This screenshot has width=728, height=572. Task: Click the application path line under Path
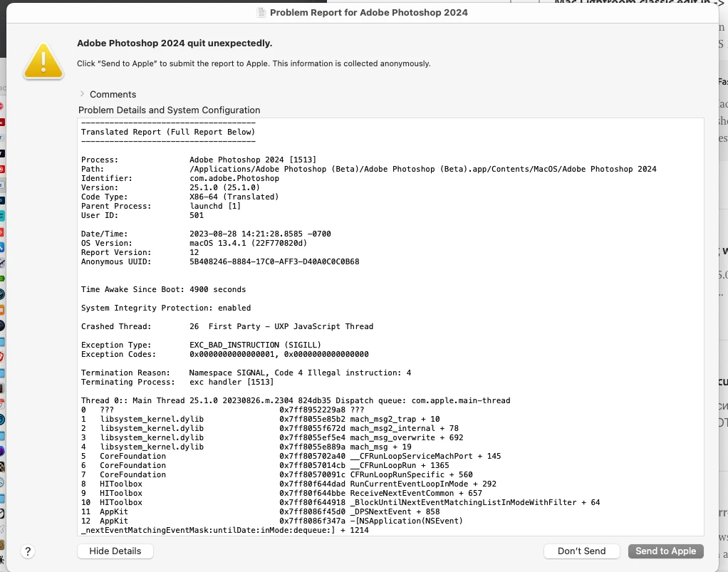[423, 169]
